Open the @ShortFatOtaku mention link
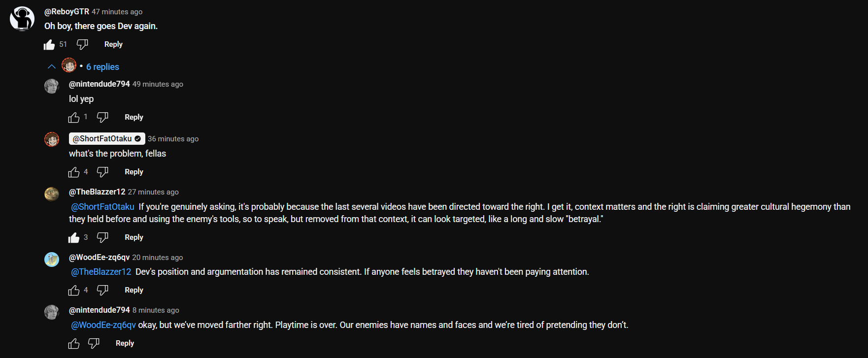Screen dimensions: 868x358 [102, 207]
